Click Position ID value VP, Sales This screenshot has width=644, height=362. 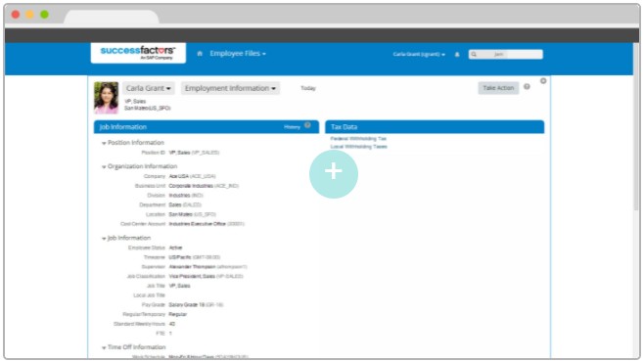coord(179,153)
